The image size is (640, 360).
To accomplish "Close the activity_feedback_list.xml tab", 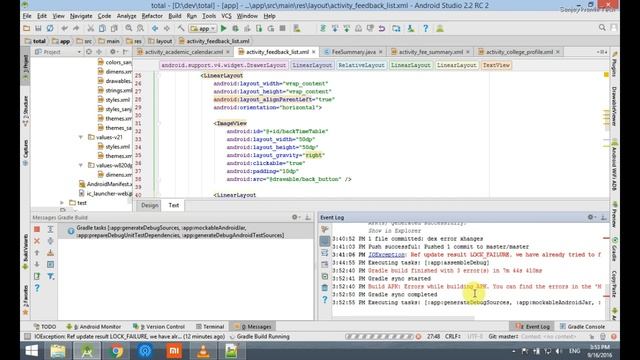I will click(313, 52).
